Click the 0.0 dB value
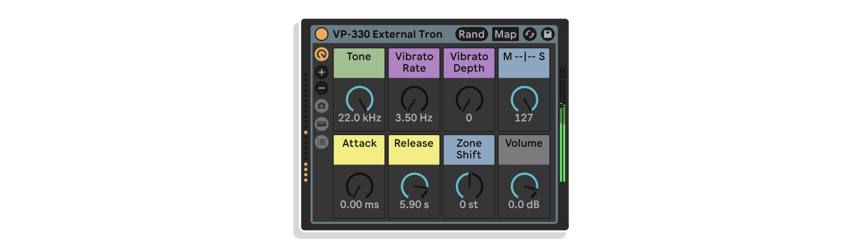The image size is (868, 249). click(x=524, y=205)
